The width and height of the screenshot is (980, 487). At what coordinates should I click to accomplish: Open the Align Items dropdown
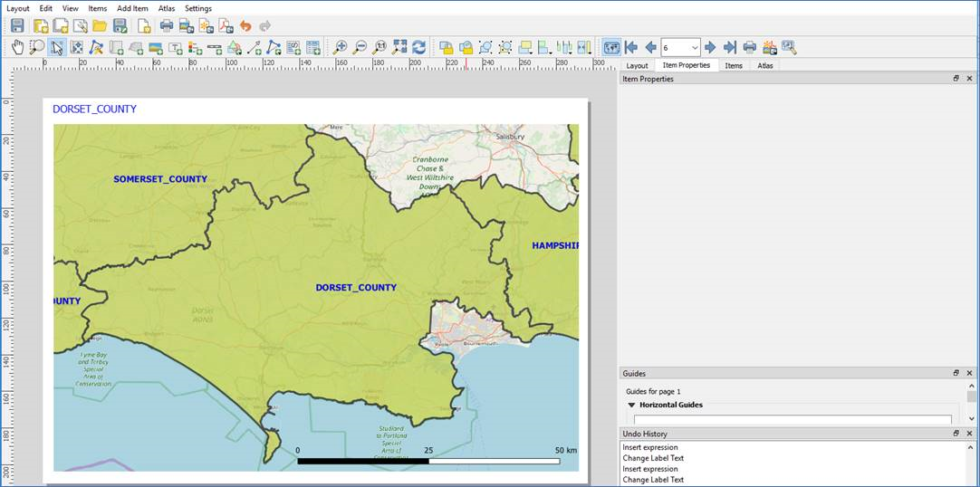[544, 47]
